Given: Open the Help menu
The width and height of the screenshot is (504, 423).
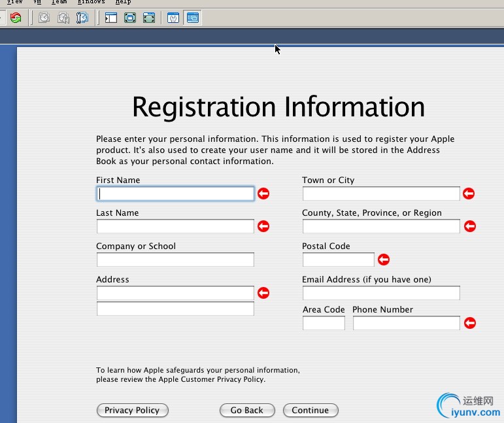Looking at the screenshot, I should click(123, 2).
